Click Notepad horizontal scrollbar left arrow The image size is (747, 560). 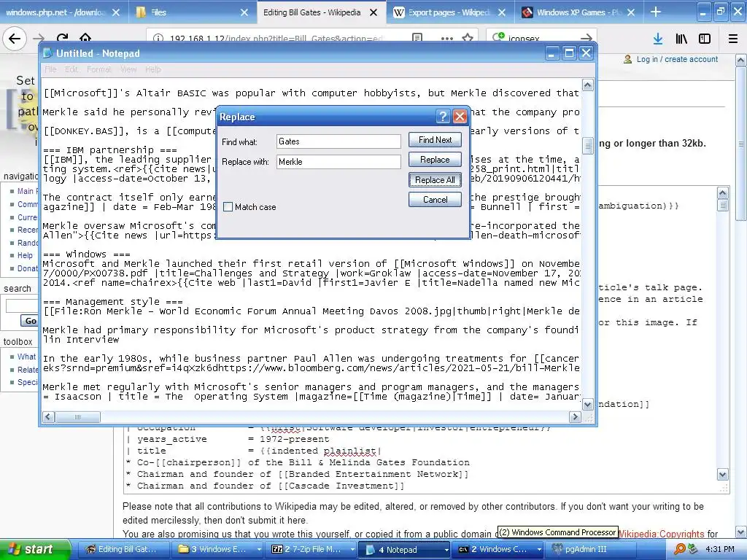coord(48,417)
